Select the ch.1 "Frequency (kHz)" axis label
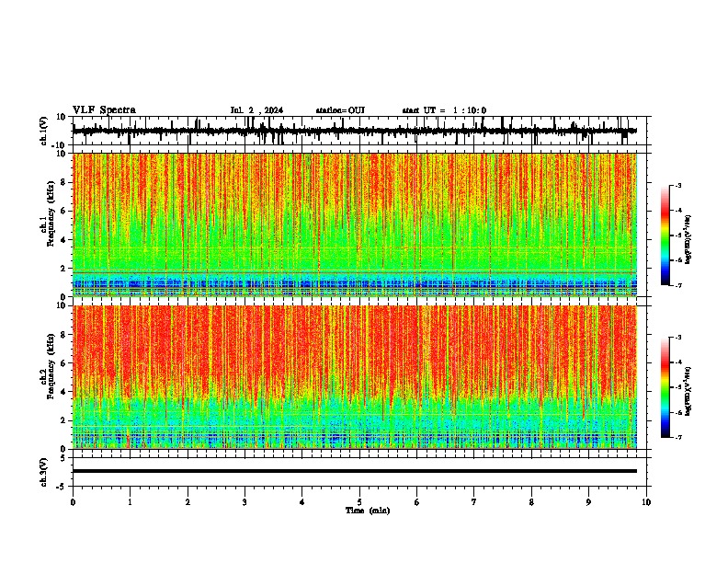Image resolution: width=728 pixels, height=563 pixels. [51, 213]
